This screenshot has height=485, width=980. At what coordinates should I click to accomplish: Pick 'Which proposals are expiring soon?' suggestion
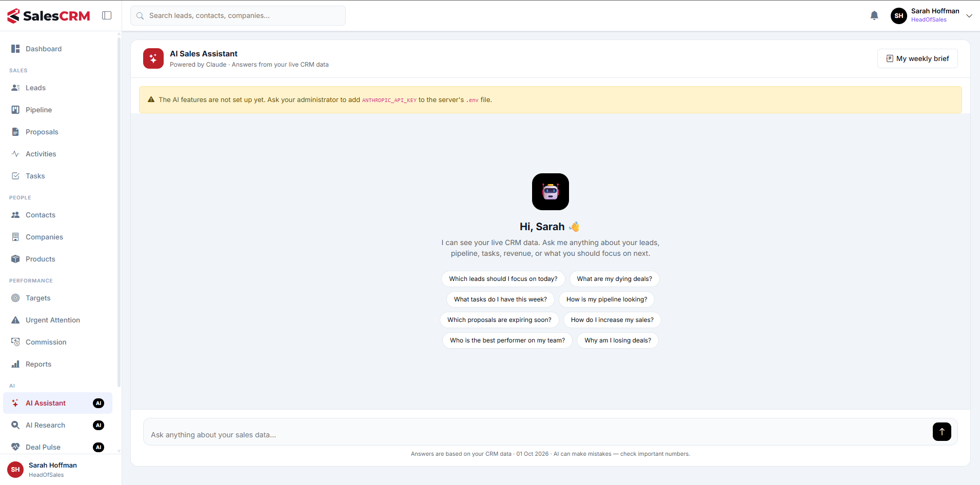point(499,320)
